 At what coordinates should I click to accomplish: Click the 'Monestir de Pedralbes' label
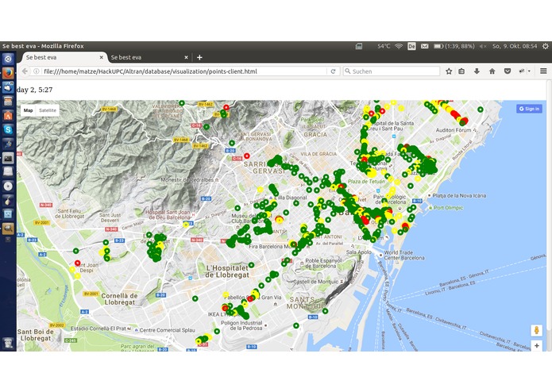(x=187, y=179)
